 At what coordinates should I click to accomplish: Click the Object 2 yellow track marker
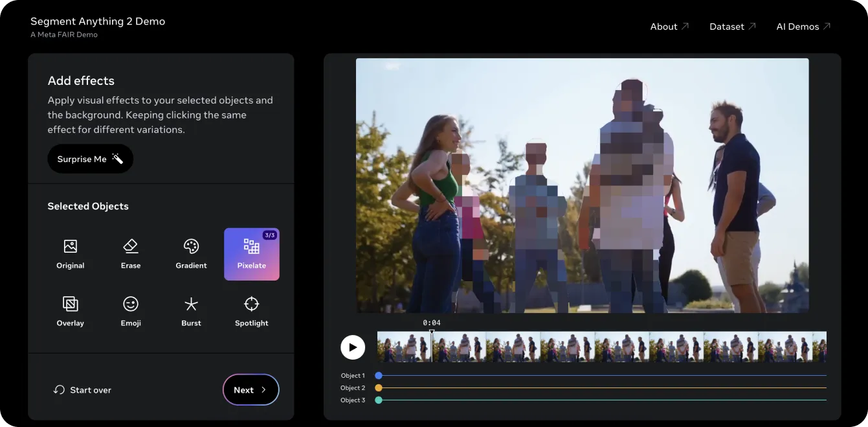pos(379,388)
